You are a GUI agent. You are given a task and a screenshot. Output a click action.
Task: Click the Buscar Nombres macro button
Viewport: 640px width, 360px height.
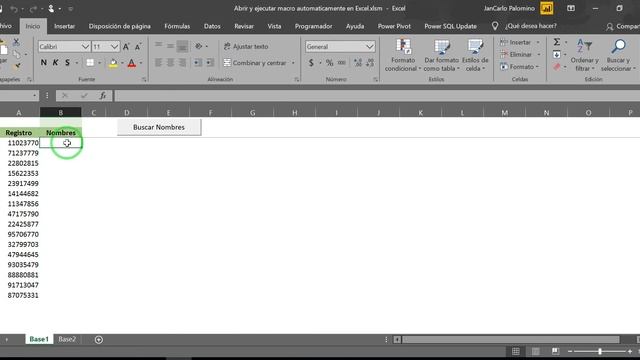(x=159, y=127)
